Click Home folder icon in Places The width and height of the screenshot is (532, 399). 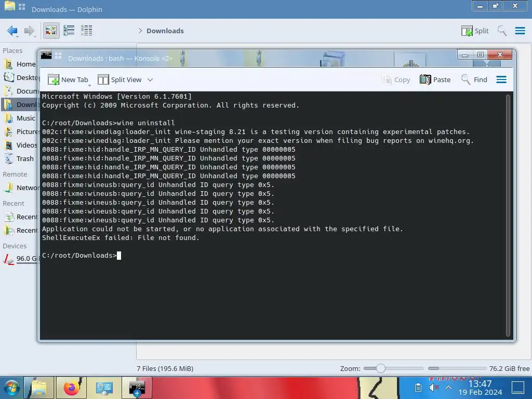tap(8, 64)
